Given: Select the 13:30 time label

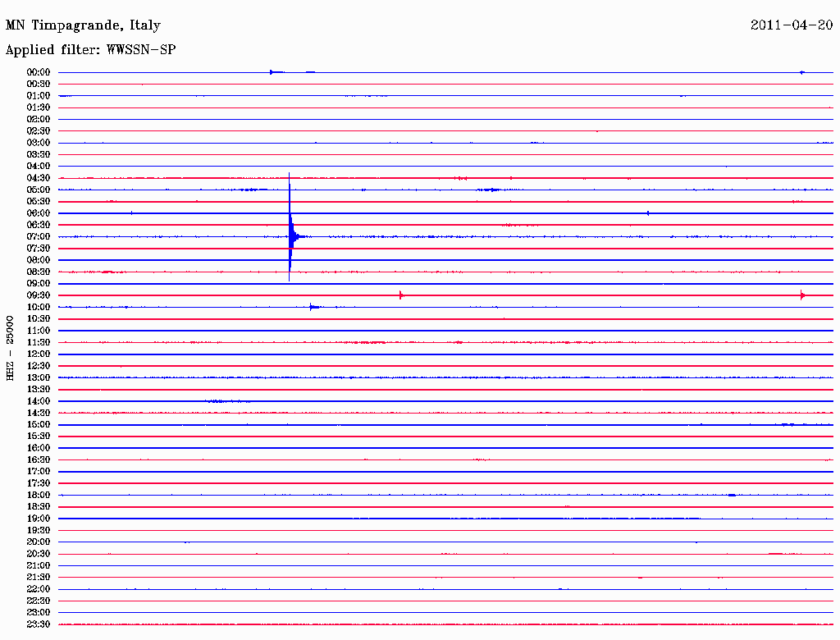Looking at the screenshot, I should [39, 390].
